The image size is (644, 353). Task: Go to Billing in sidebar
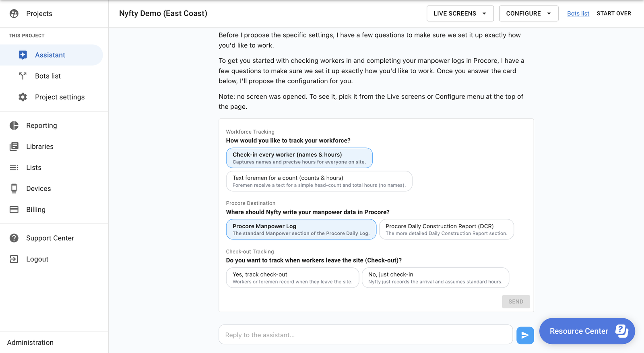coord(54,210)
